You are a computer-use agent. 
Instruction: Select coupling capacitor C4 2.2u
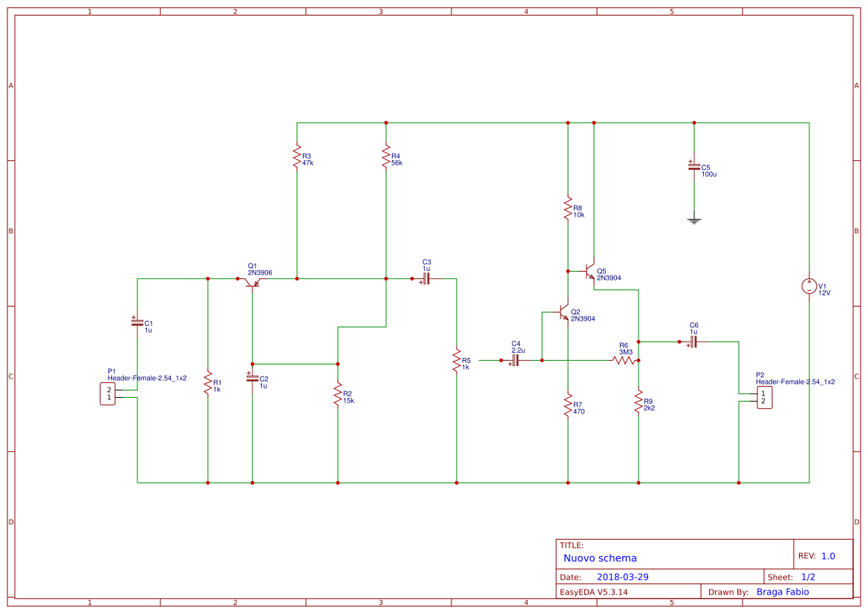515,360
